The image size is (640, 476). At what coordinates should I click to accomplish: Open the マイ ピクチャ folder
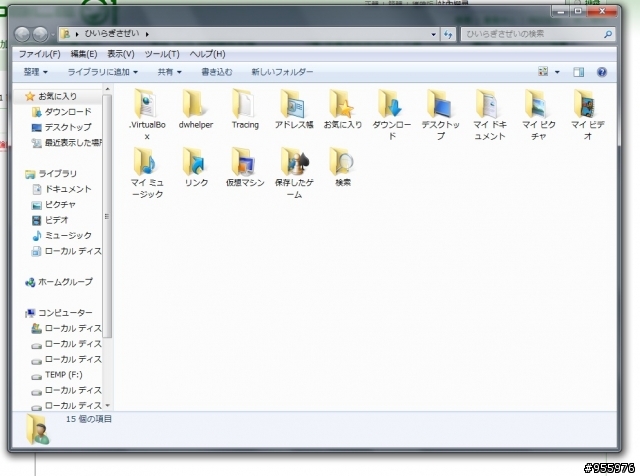pyautogui.click(x=539, y=114)
